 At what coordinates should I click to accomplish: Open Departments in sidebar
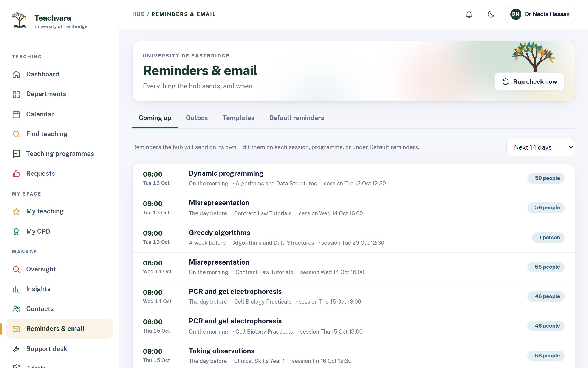click(x=59, y=94)
